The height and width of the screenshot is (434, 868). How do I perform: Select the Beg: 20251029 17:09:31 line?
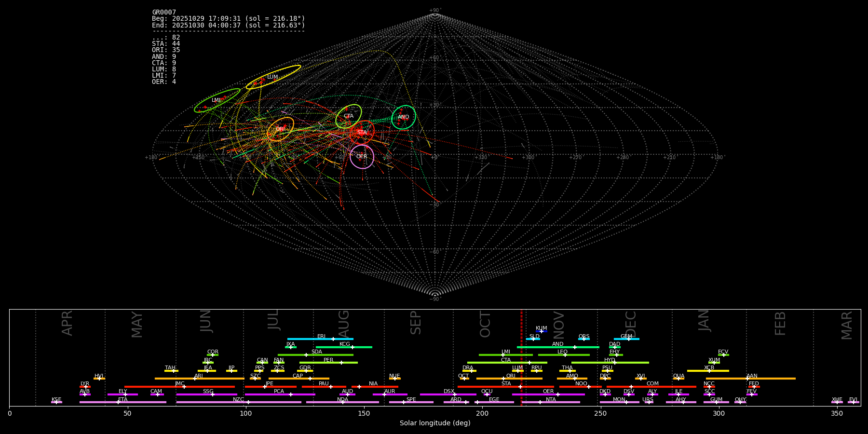click(x=229, y=19)
